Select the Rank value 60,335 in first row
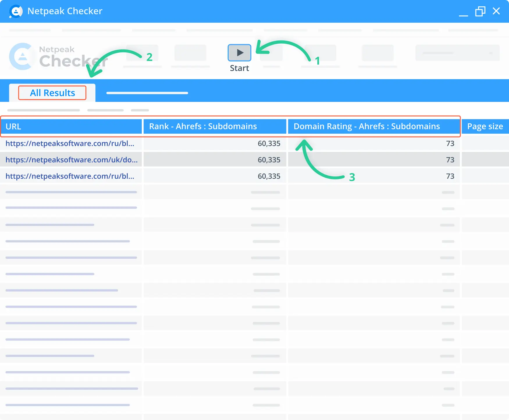Viewport: 509px width, 420px height. pos(269,143)
